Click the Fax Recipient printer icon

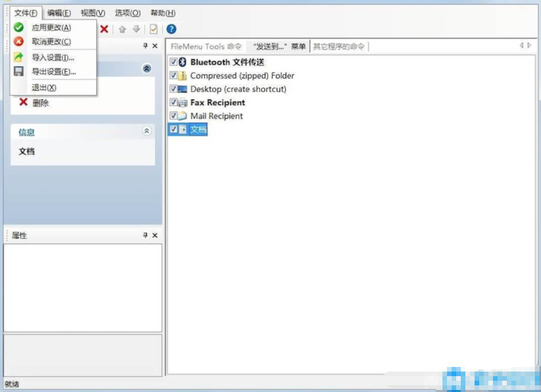pos(182,103)
